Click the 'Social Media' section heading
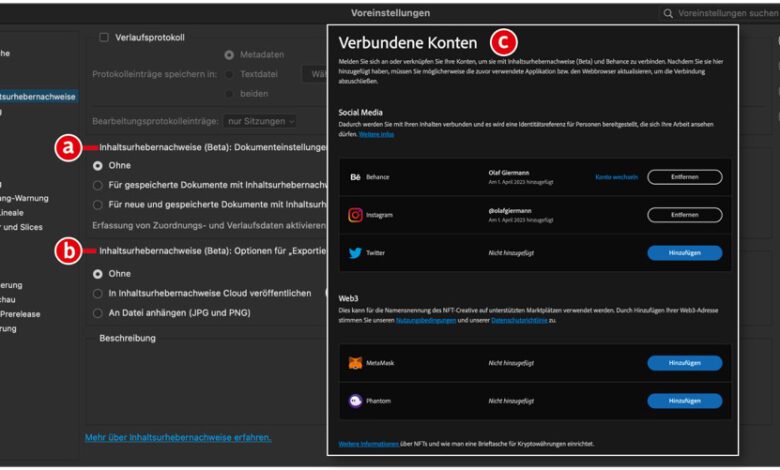Viewport: 780px width, 470px height. [x=361, y=113]
